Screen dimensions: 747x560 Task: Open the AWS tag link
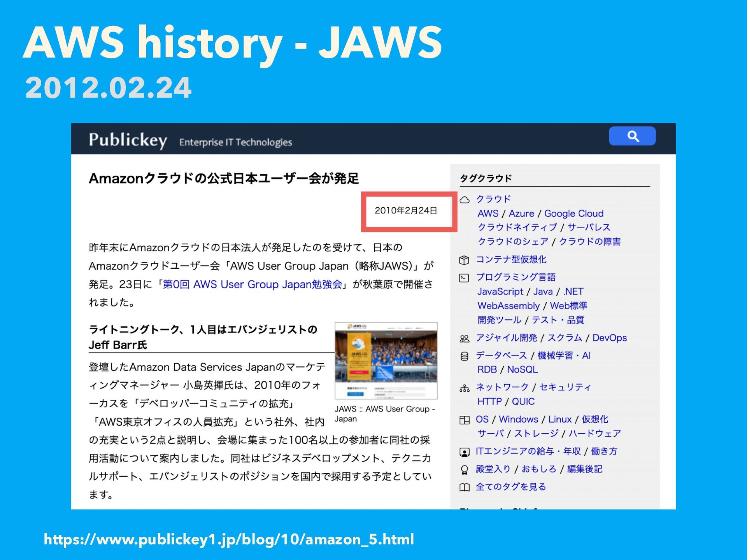click(x=487, y=213)
